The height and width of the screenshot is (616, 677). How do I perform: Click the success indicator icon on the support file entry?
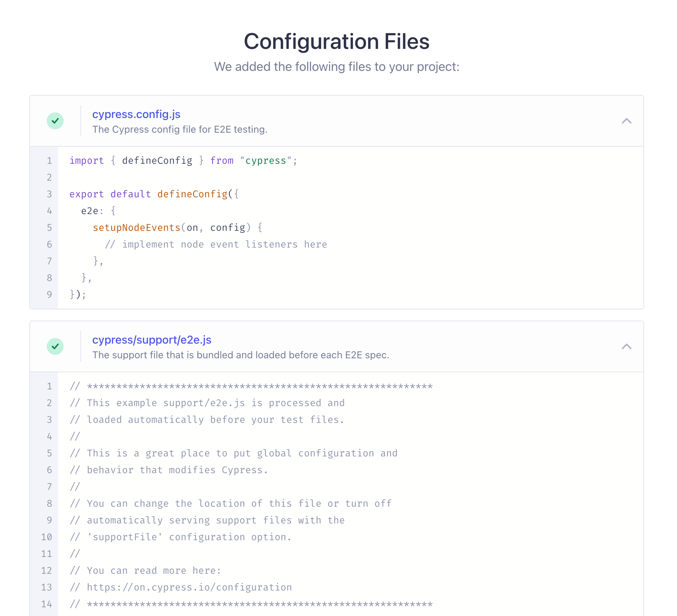click(55, 346)
